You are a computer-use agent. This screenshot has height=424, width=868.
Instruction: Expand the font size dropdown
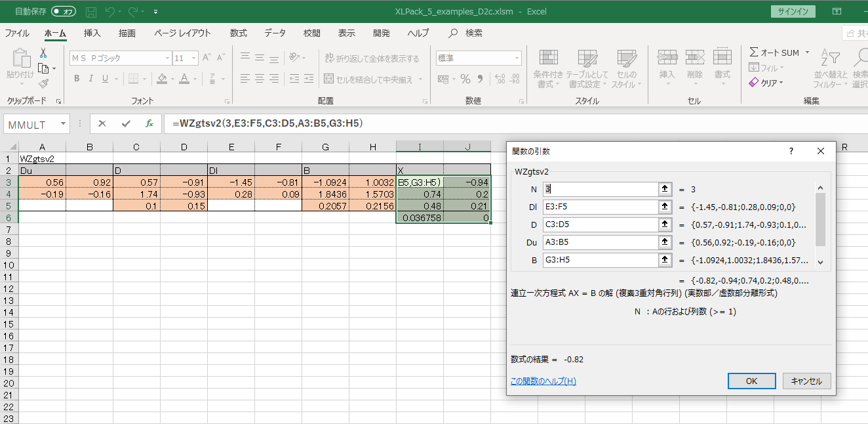195,58
